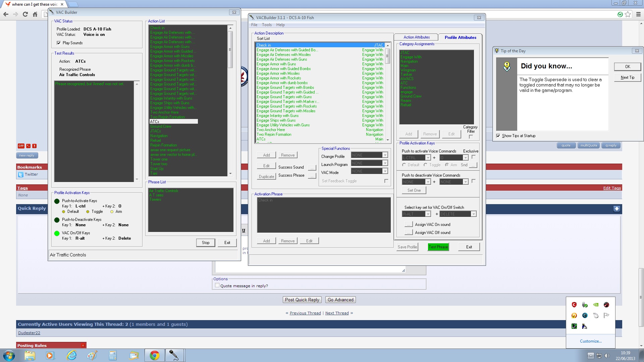
Task: Open the Chrome menu icon
Action: tap(638, 14)
